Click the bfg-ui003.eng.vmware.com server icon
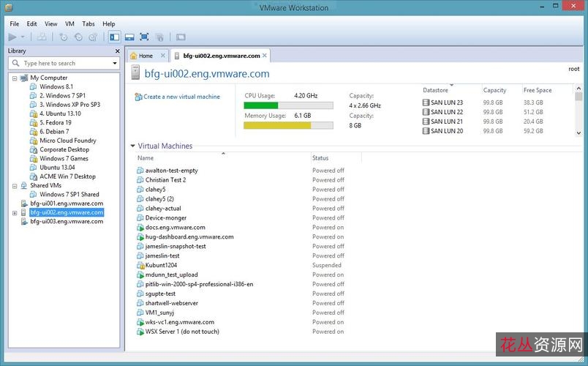The height and width of the screenshot is (366, 588). coord(24,222)
